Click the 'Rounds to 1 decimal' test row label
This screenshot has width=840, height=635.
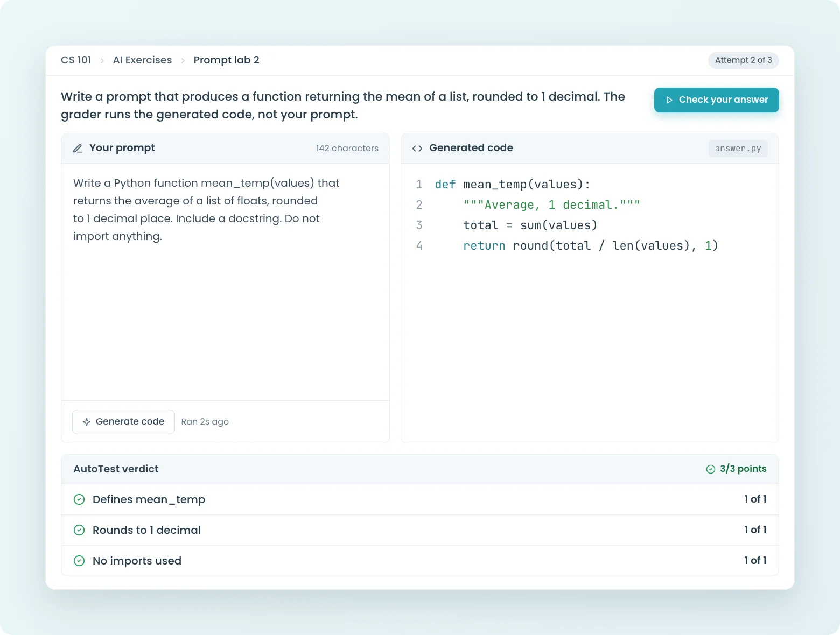tap(146, 530)
